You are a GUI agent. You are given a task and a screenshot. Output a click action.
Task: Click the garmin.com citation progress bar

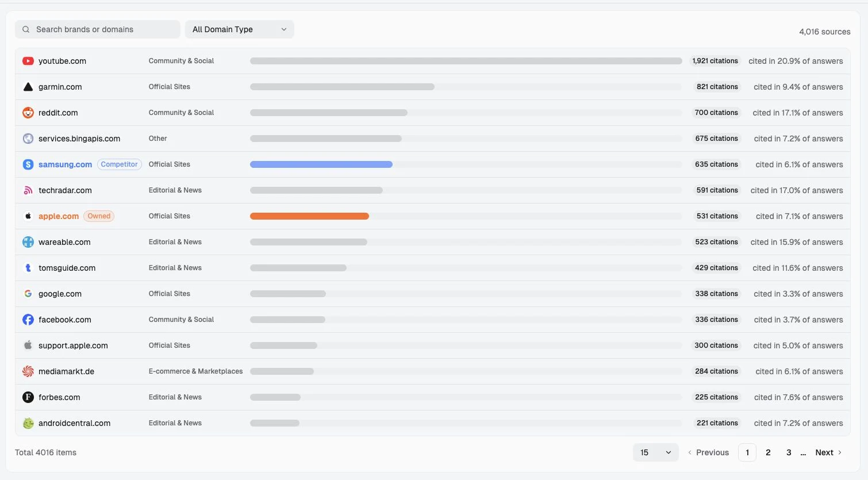coord(466,87)
